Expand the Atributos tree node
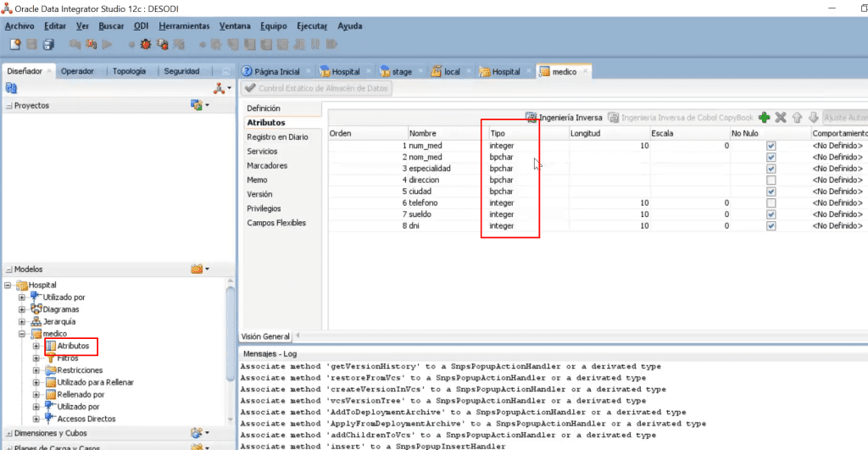Viewport: 868px width, 450px height. coord(36,346)
